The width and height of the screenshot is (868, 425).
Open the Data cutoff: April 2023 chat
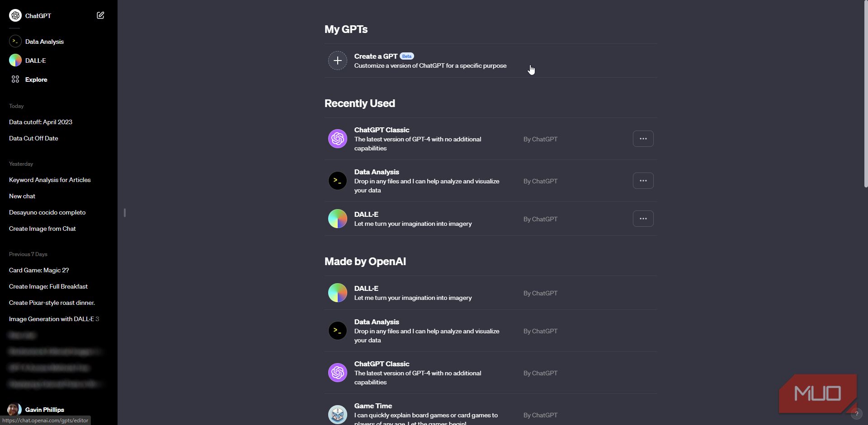tap(40, 122)
